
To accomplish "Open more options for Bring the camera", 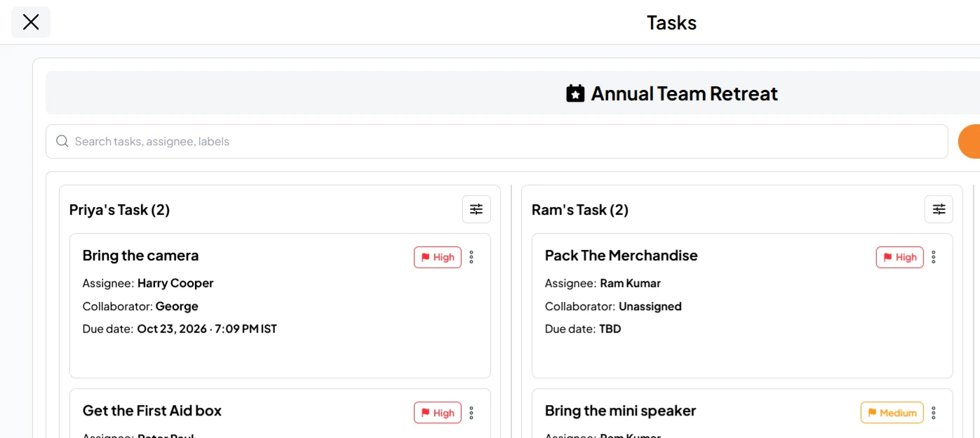I will (x=471, y=258).
